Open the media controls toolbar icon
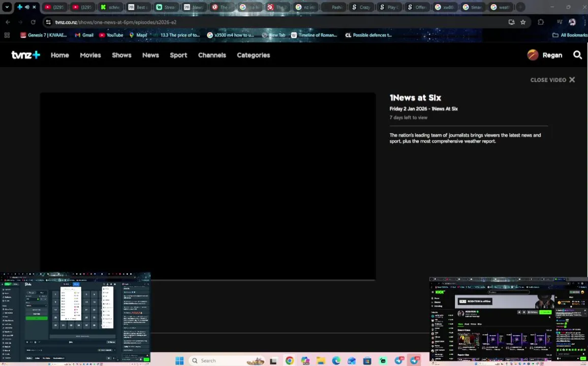Image resolution: width=588 pixels, height=366 pixels. pos(560,22)
